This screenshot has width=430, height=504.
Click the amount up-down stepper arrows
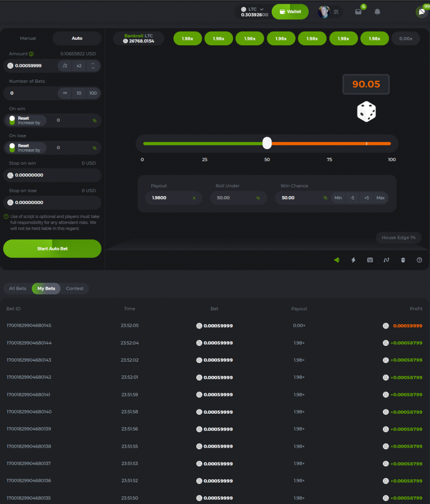pos(93,66)
